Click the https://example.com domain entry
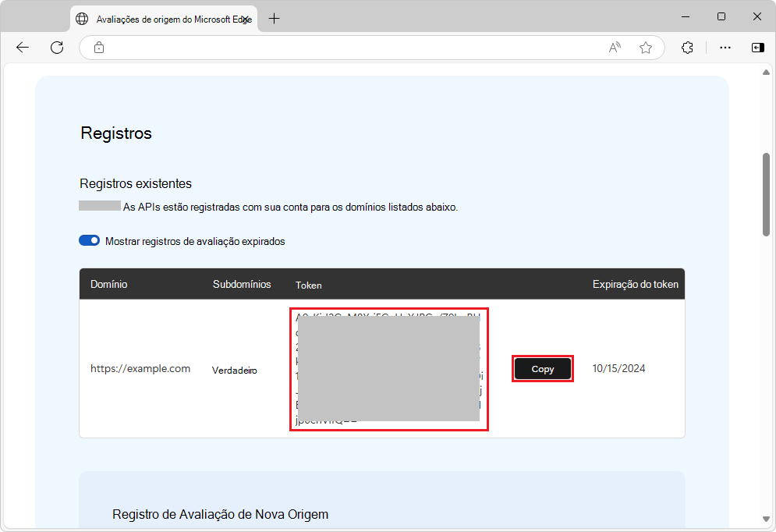This screenshot has height=532, width=776. [141, 368]
